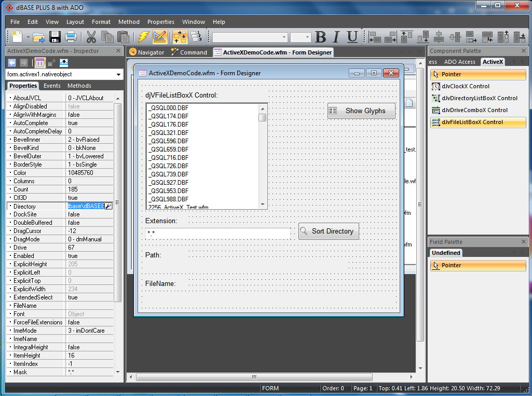
Task: Click the blue back arrow in Inspector
Action: tap(12, 63)
